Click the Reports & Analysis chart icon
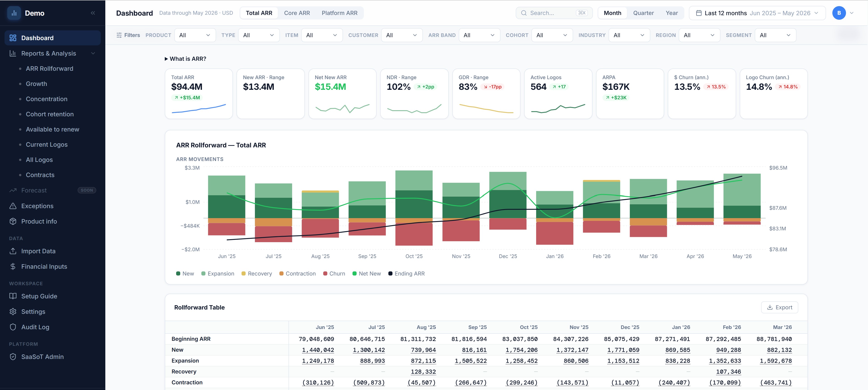The height and width of the screenshot is (390, 868). click(x=13, y=53)
